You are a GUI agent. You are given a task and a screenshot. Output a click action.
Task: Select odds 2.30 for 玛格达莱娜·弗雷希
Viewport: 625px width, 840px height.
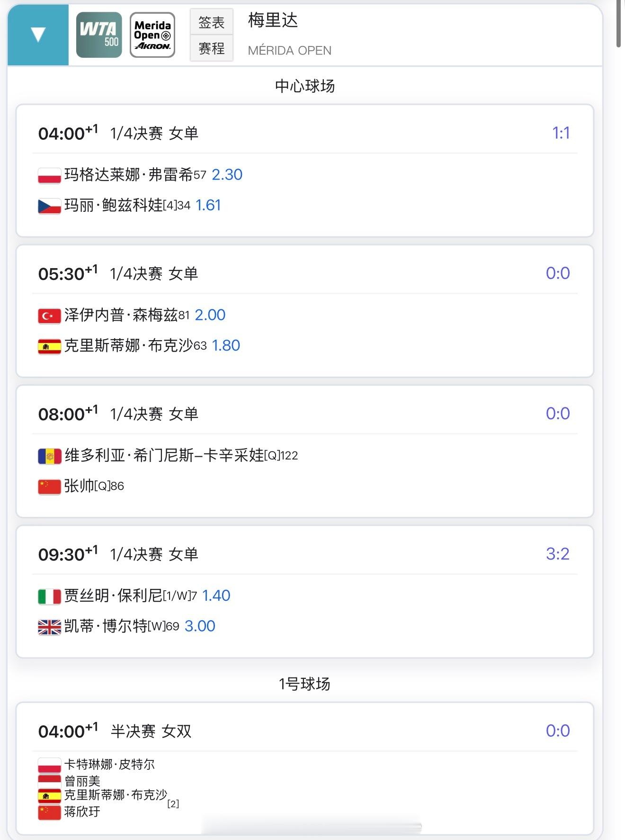[x=227, y=175]
